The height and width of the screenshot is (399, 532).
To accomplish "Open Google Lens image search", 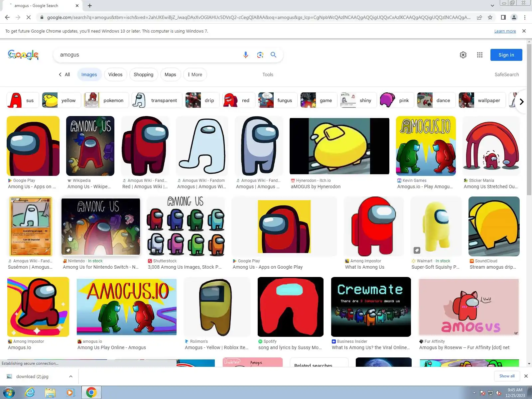I will 260,55.
